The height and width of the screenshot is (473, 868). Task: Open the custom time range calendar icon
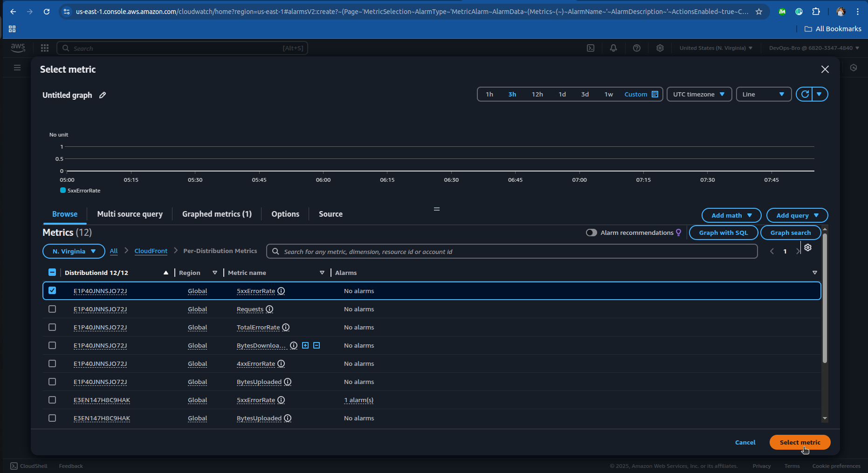click(x=655, y=94)
